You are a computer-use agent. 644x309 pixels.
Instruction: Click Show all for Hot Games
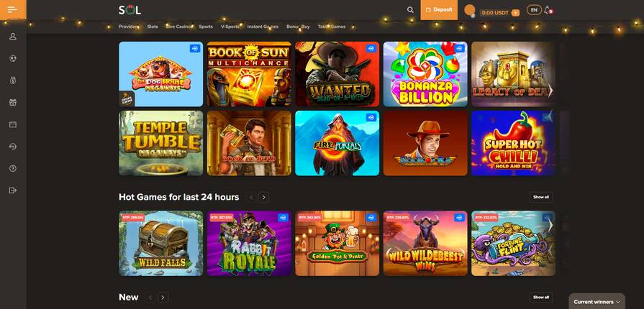541,197
